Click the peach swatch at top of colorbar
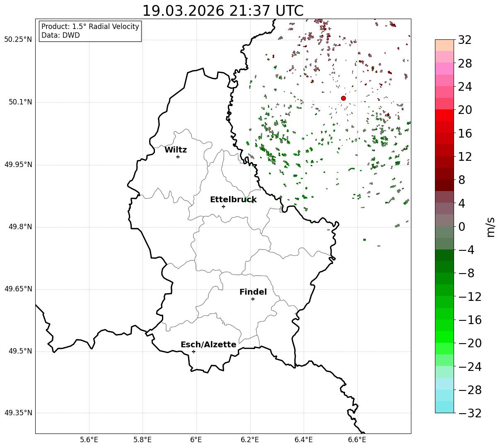 click(444, 46)
